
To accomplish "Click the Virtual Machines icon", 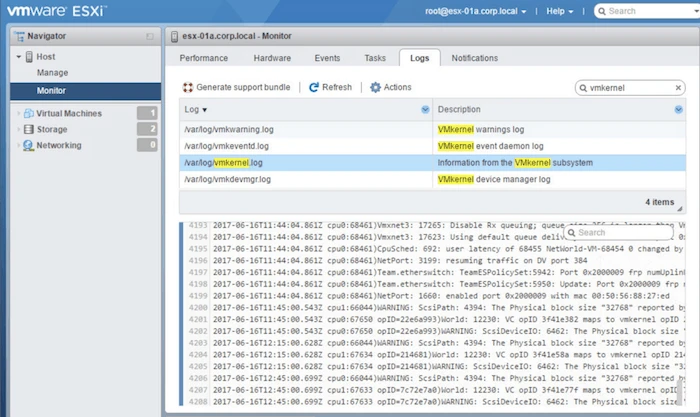I will [29, 113].
